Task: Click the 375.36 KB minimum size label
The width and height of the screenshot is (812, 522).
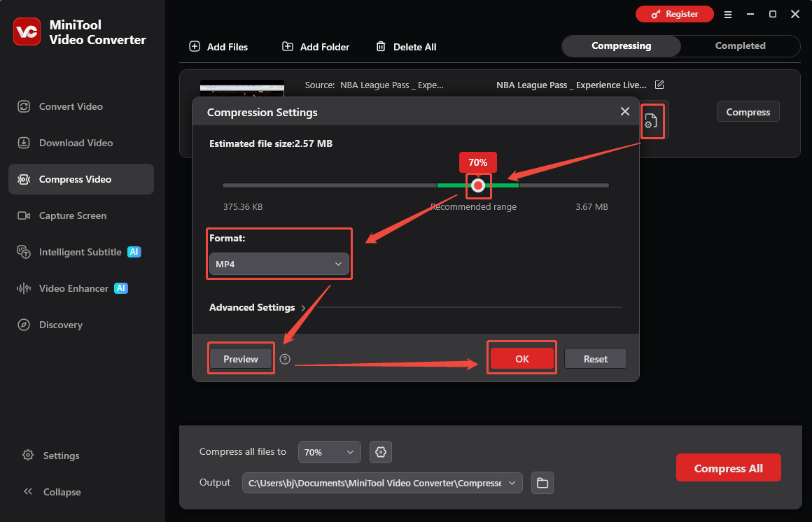Action: tap(243, 206)
